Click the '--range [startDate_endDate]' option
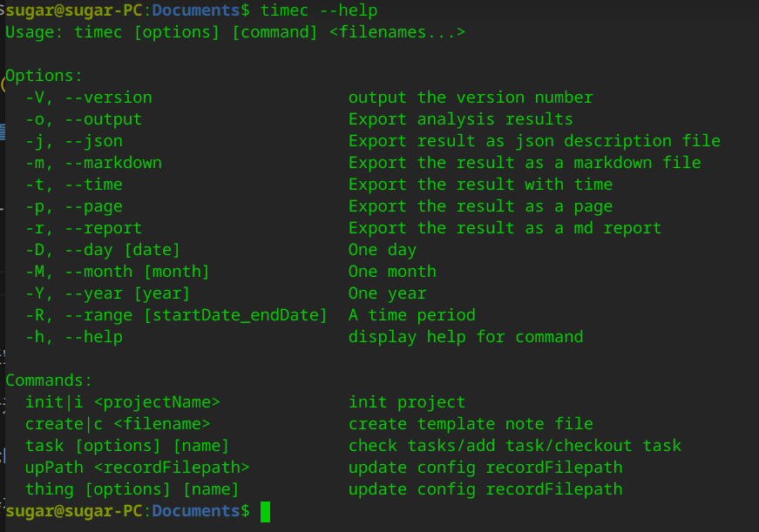This screenshot has width=759, height=532. click(x=196, y=315)
